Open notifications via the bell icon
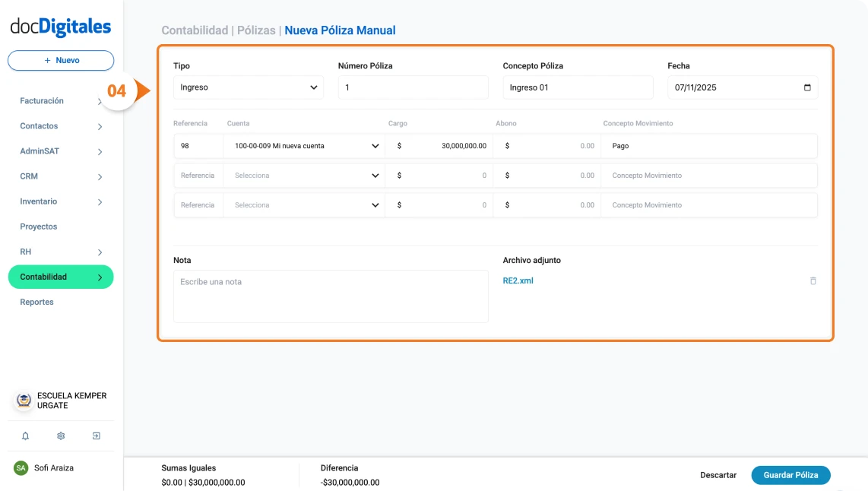This screenshot has height=491, width=868. pyautogui.click(x=26, y=436)
